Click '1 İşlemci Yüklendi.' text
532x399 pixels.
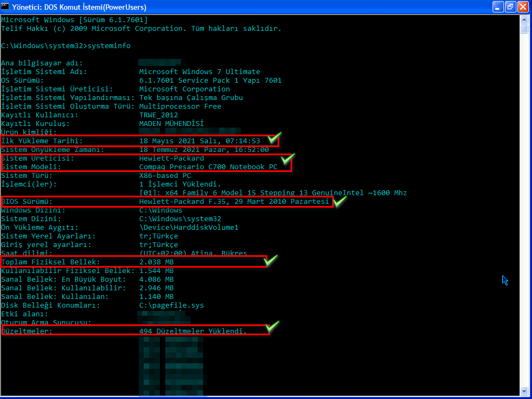click(x=180, y=184)
